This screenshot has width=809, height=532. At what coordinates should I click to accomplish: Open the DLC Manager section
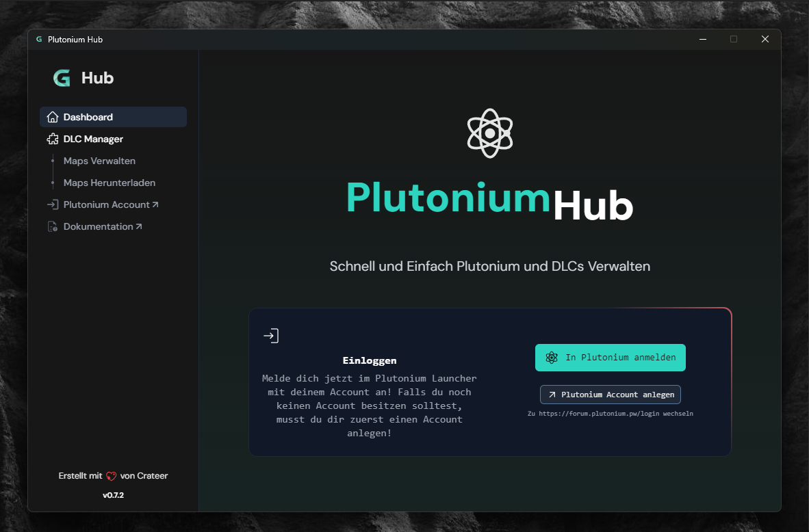[x=92, y=138]
